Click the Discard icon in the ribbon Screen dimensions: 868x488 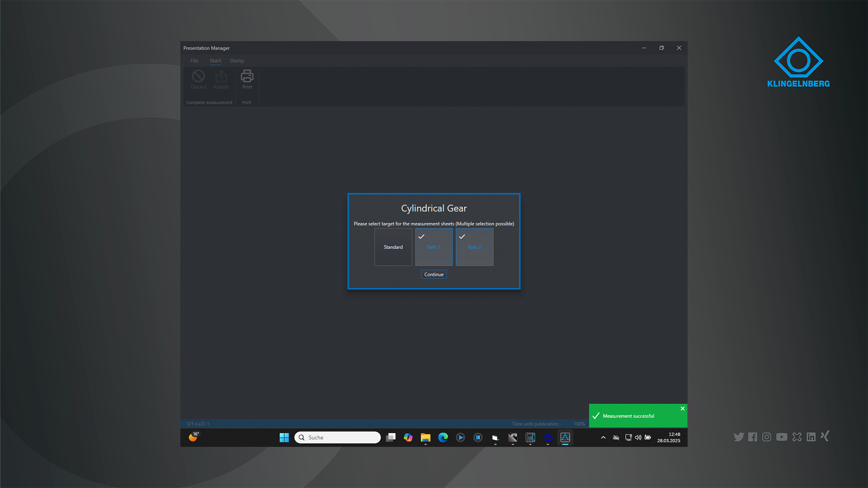pos(198,76)
